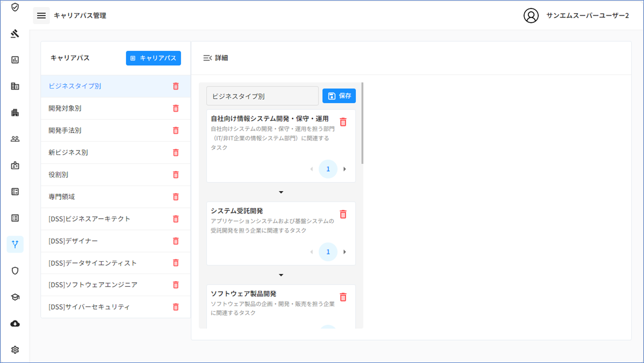Select 新ビジネス別 in career path list
The width and height of the screenshot is (644, 363).
click(68, 153)
